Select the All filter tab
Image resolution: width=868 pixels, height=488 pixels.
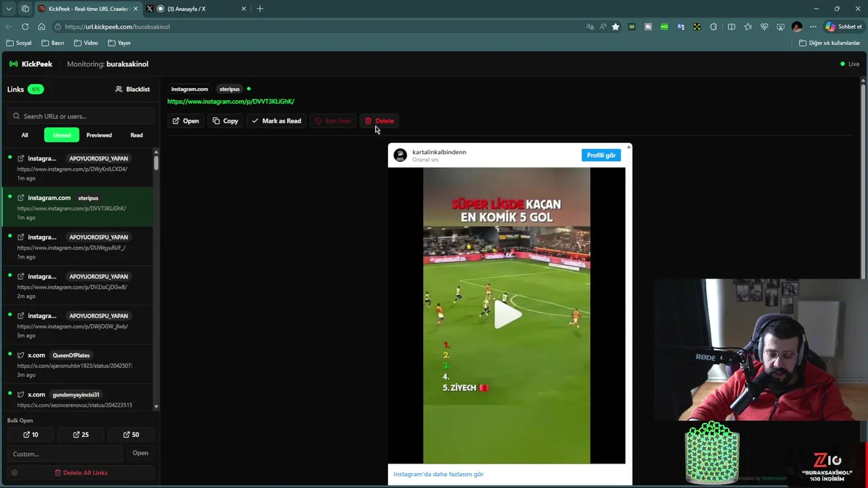click(24, 135)
